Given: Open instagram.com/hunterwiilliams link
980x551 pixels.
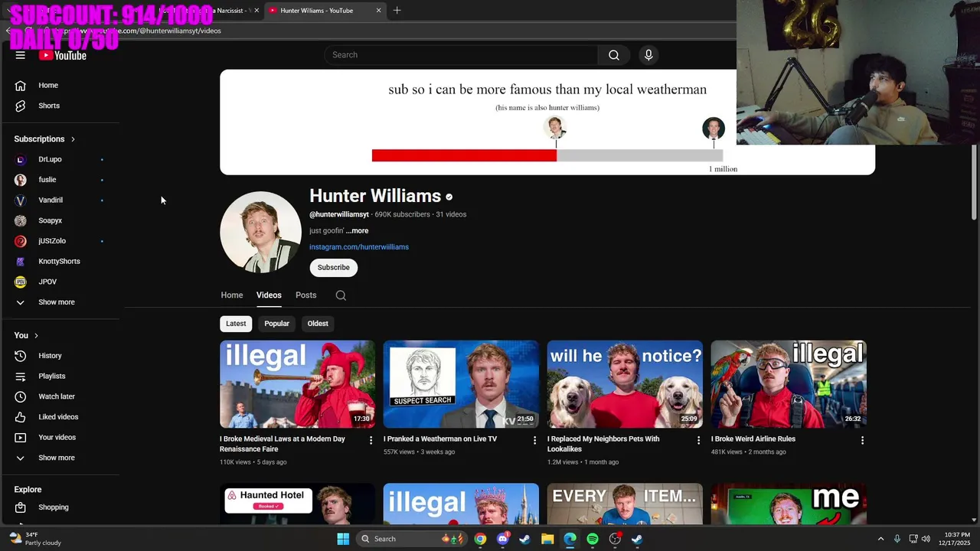Looking at the screenshot, I should pyautogui.click(x=359, y=247).
